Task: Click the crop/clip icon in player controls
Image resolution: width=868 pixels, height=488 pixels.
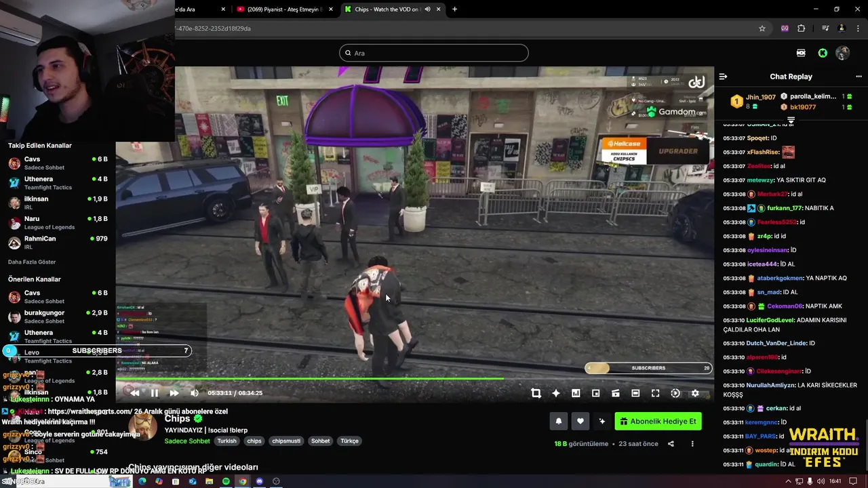Action: 536,393
